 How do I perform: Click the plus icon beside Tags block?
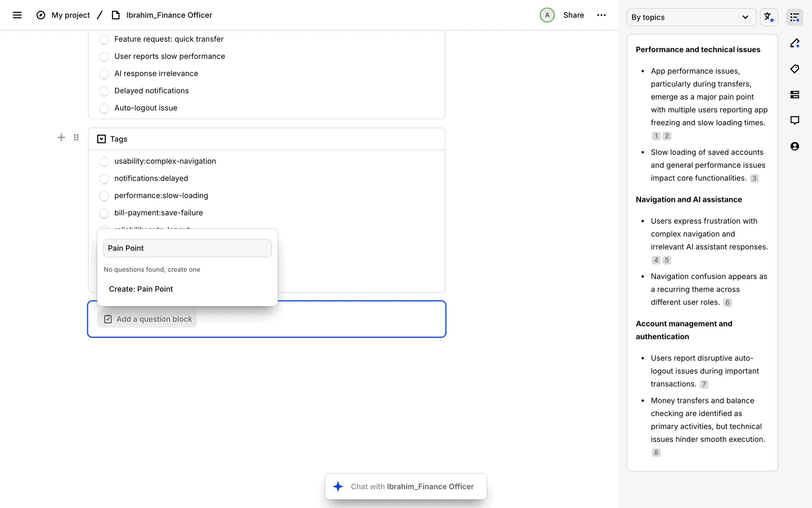click(x=61, y=138)
